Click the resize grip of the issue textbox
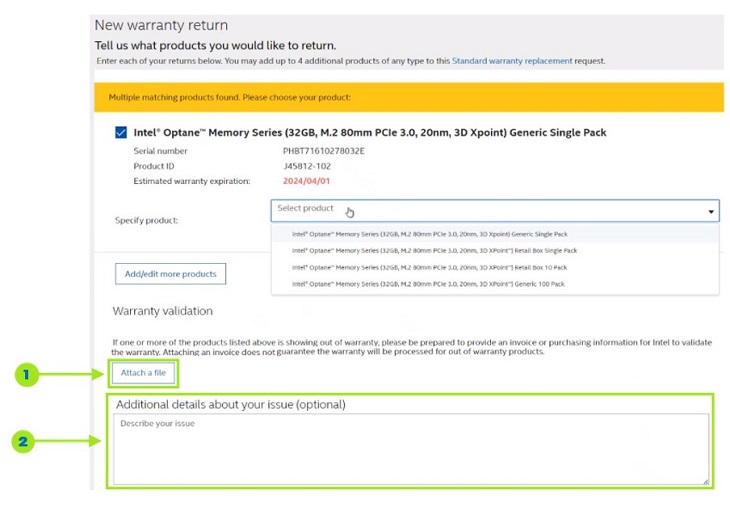This screenshot has height=511, width=730. point(705,481)
